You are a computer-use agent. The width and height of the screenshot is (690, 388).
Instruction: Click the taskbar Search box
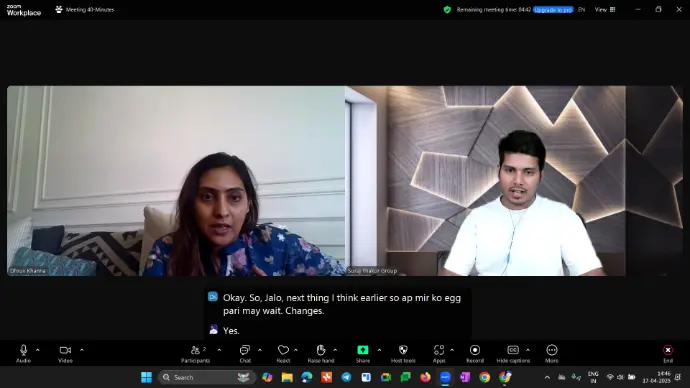coord(207,377)
